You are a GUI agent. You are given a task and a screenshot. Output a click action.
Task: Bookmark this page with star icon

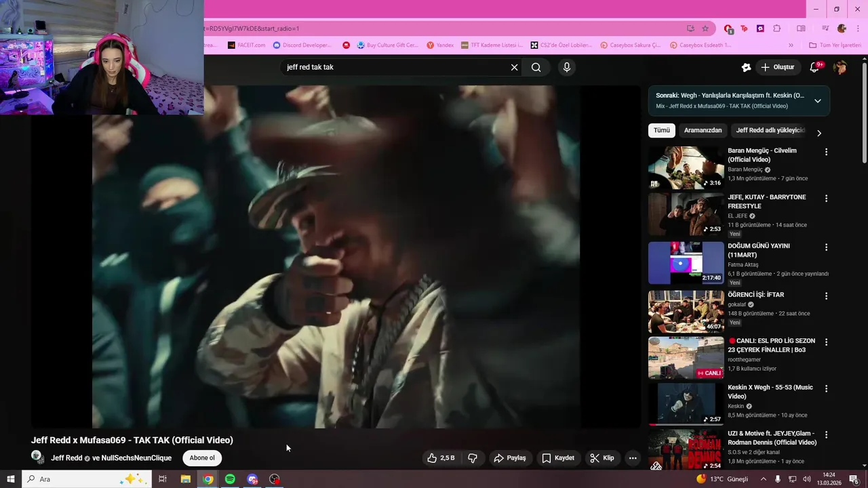pos(705,28)
